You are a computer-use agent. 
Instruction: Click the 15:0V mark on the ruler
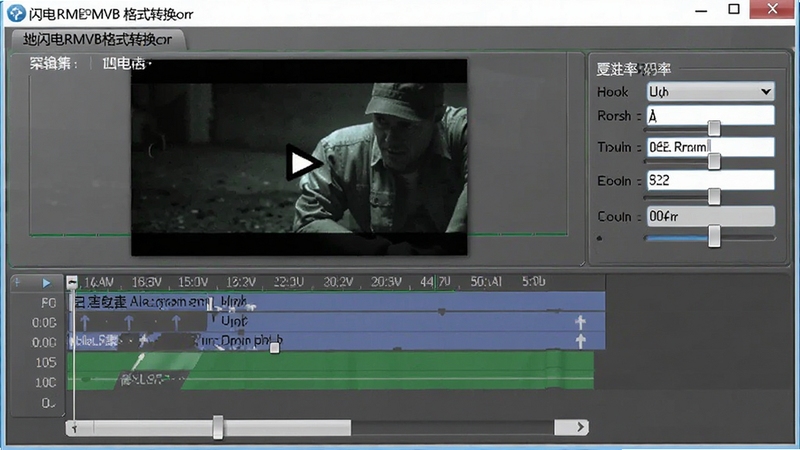pyautogui.click(x=193, y=282)
